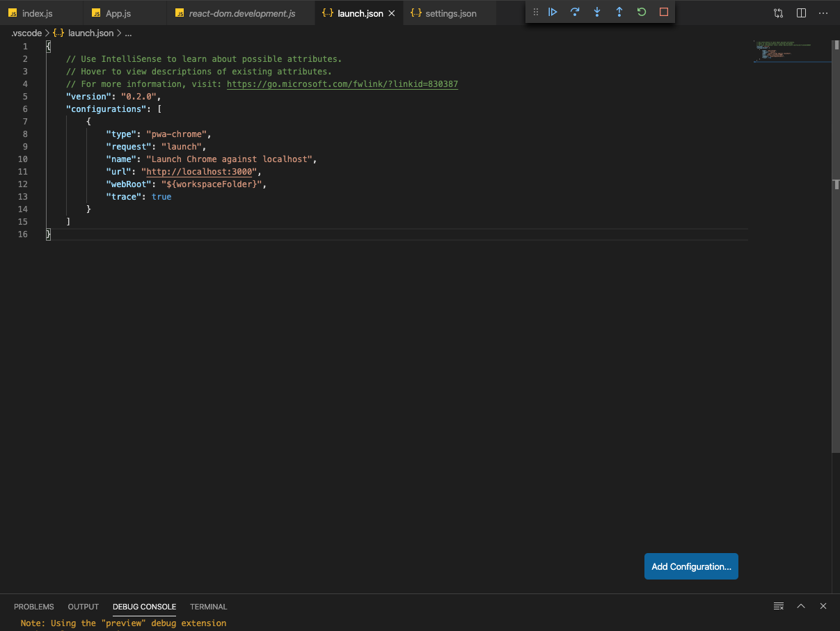Restart the debug session
The height and width of the screenshot is (631, 840).
click(641, 12)
